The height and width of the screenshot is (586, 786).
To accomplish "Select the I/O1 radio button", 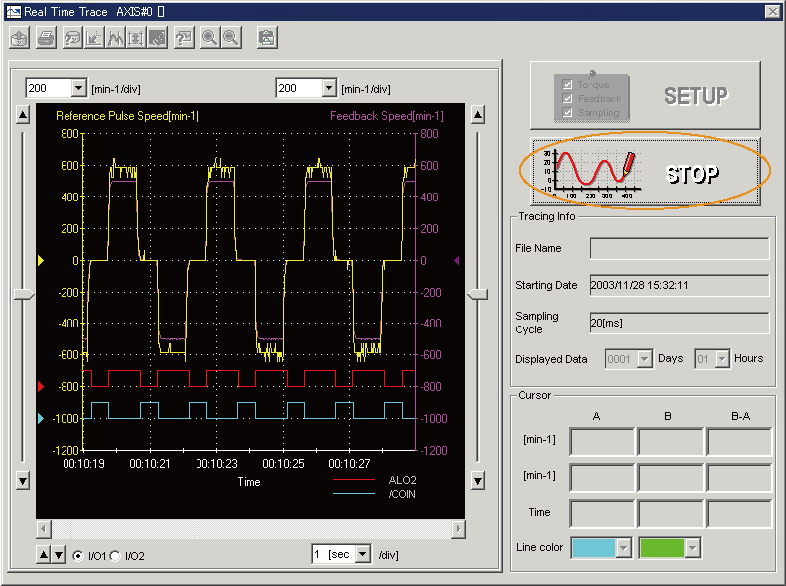I will (79, 555).
